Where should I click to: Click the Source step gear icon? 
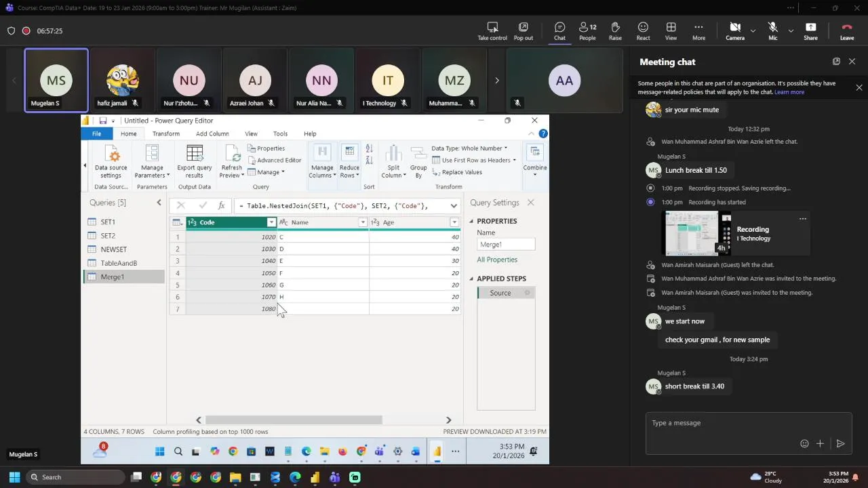[527, 293]
